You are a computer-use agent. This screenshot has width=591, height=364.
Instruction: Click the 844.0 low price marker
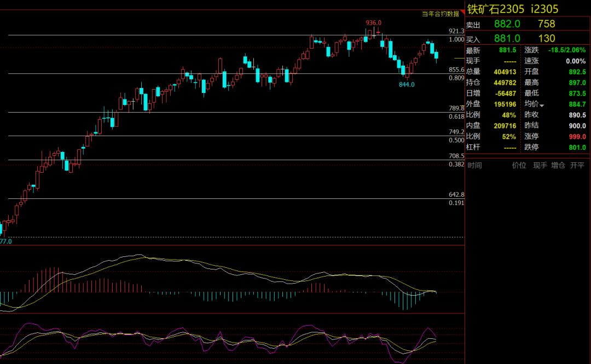point(407,85)
